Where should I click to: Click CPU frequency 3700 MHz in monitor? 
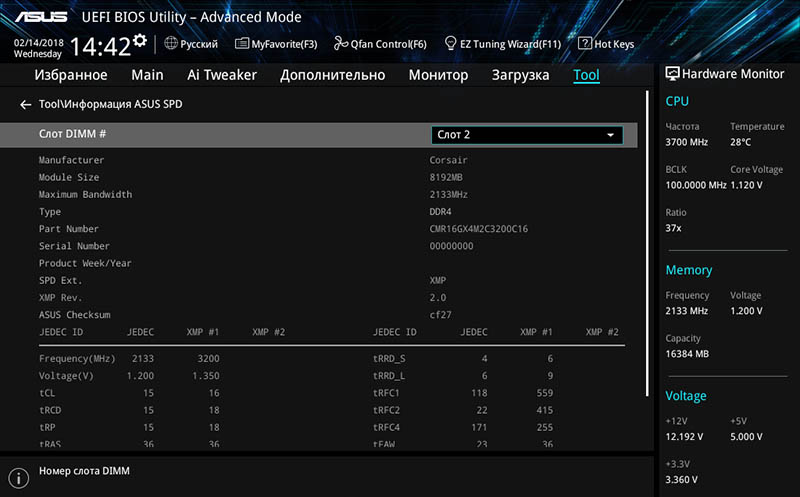click(x=686, y=142)
